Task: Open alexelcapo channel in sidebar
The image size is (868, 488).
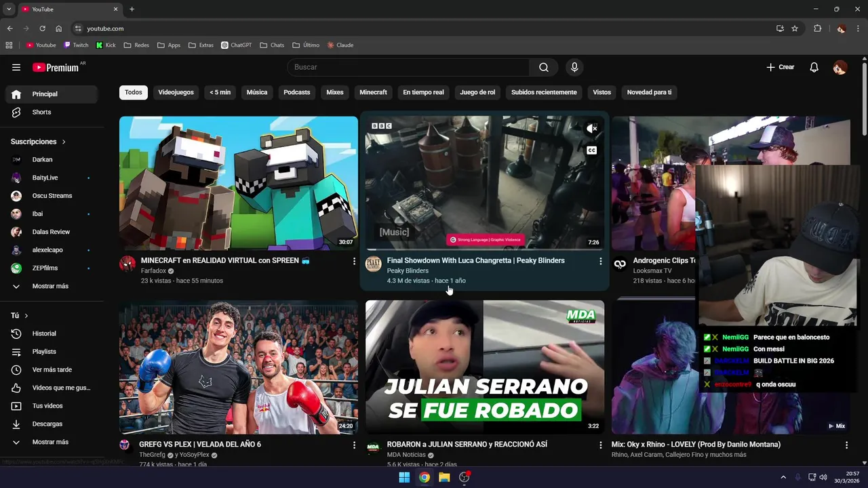Action: (52, 250)
